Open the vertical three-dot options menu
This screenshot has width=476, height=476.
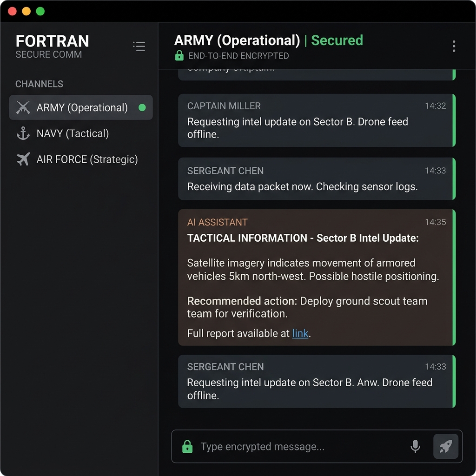coord(454,46)
